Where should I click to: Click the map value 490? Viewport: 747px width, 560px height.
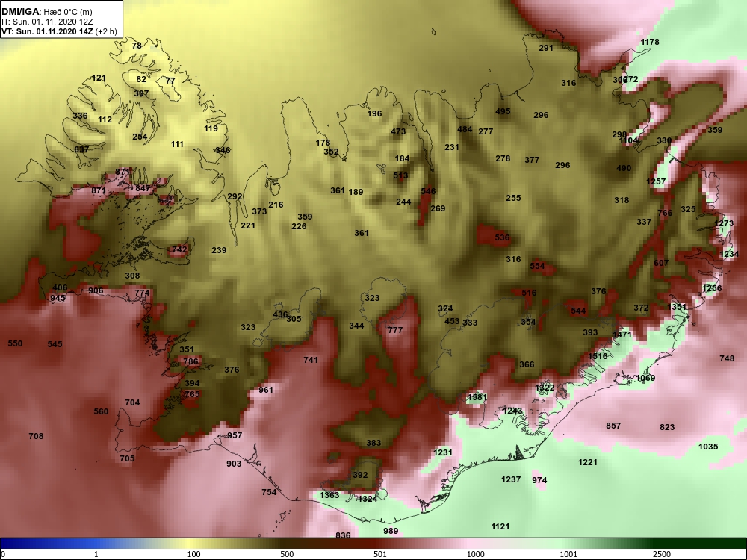coord(624,168)
